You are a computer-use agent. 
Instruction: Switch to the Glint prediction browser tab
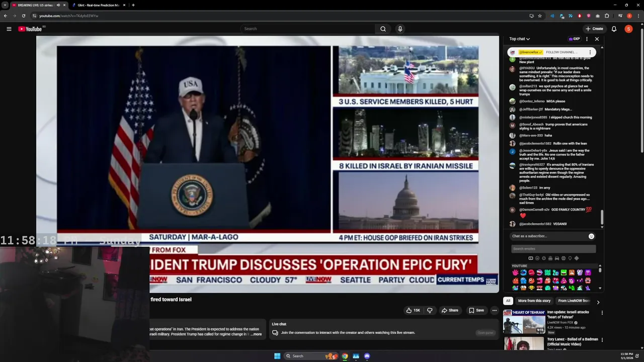click(98, 5)
